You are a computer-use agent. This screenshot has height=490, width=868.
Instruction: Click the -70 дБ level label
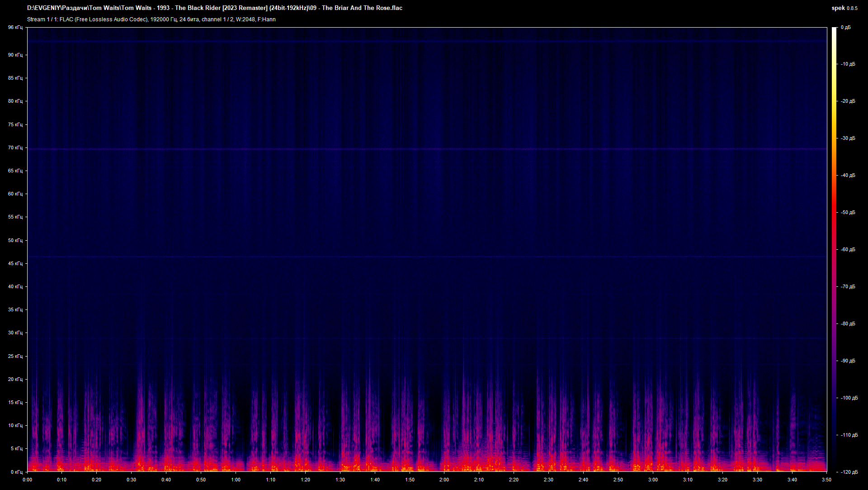[848, 287]
